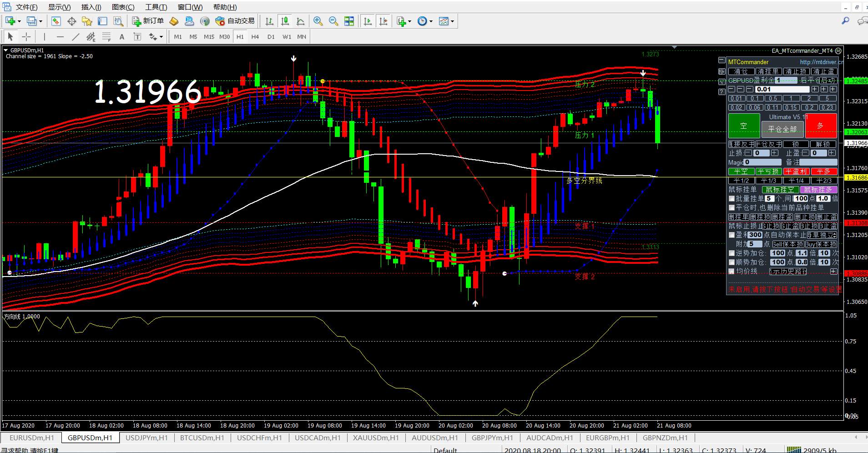Pick the trendline drawing tool
The width and height of the screenshot is (868, 453).
(x=76, y=37)
